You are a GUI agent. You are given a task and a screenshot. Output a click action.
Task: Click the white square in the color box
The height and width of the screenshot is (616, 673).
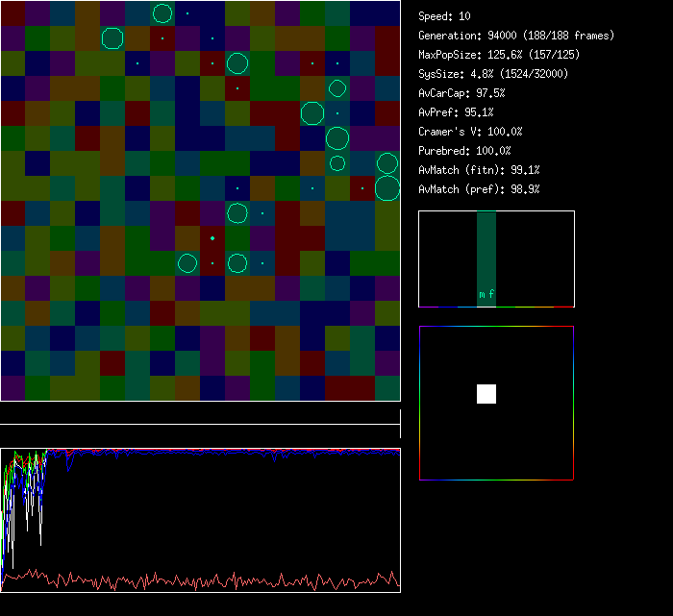(x=486, y=394)
